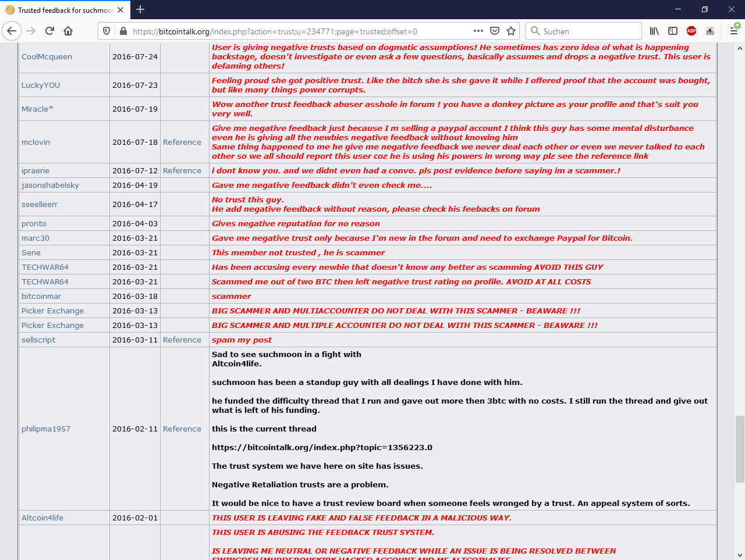Visit bitcoinmar's profile
745x560 pixels.
(x=41, y=297)
